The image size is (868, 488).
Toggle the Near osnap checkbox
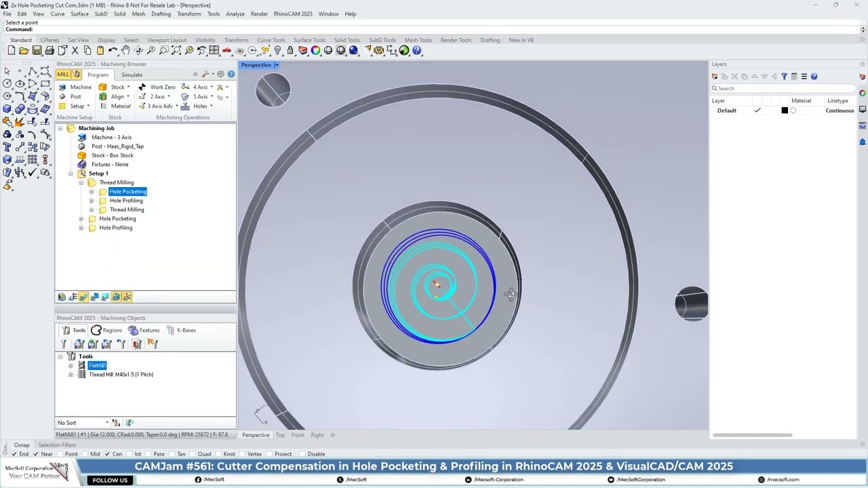36,454
